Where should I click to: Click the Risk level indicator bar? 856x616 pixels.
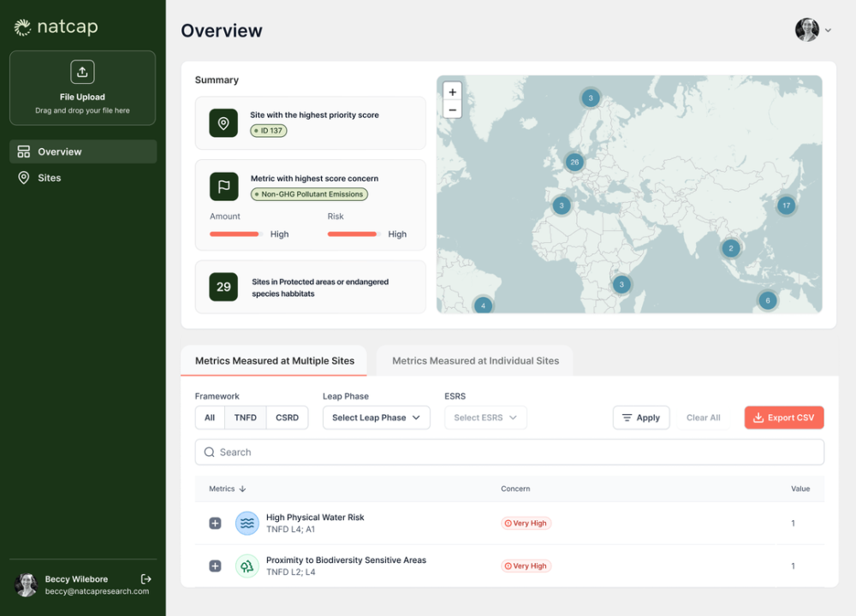coord(352,234)
